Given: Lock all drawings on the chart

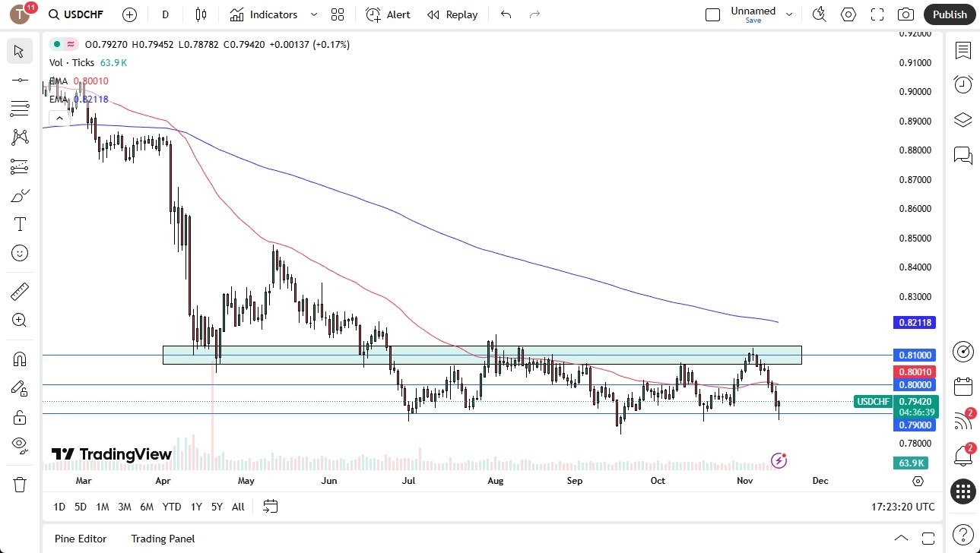Looking at the screenshot, I should point(19,416).
